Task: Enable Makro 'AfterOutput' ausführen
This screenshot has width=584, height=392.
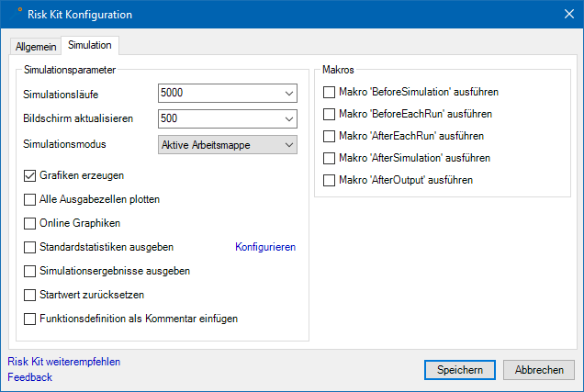Action: [x=329, y=180]
